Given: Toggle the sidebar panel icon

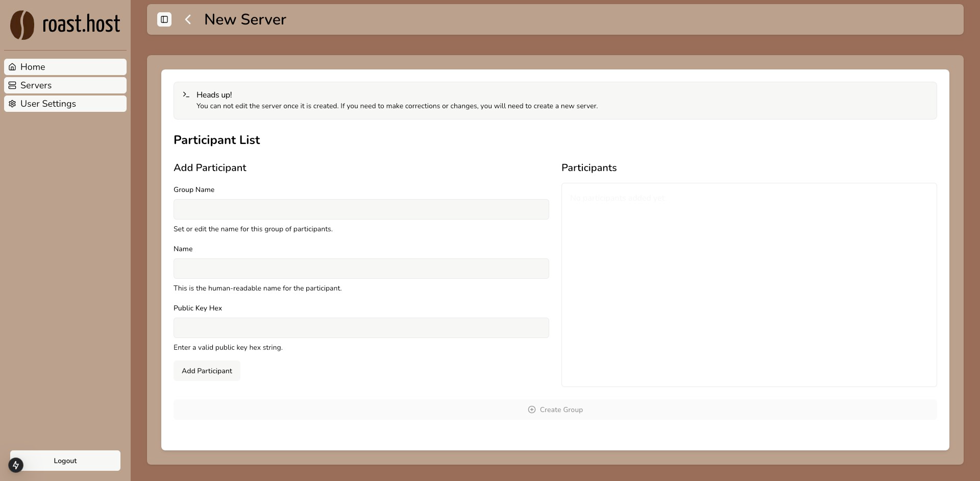Looking at the screenshot, I should (164, 19).
